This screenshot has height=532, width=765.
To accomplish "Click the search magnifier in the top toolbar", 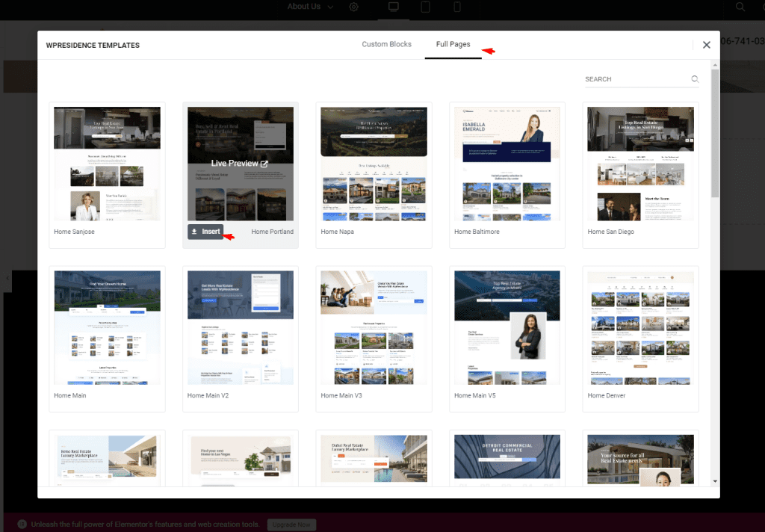I will point(739,7).
